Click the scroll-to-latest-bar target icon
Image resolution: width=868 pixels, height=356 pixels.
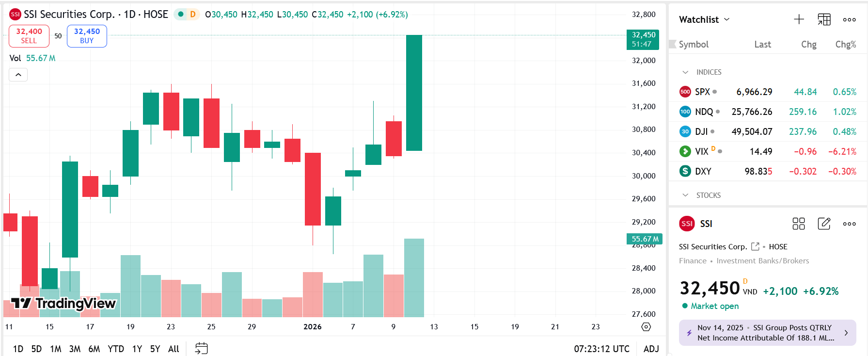click(646, 327)
